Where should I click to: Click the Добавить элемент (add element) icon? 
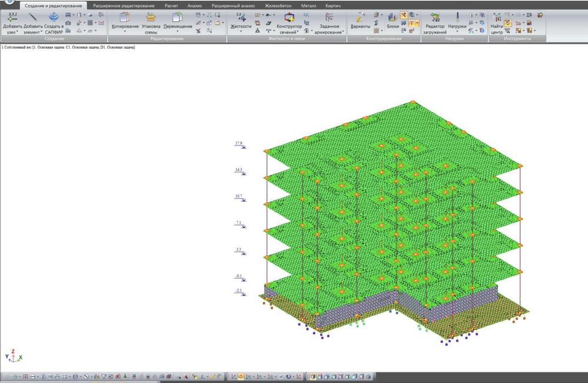[32, 17]
